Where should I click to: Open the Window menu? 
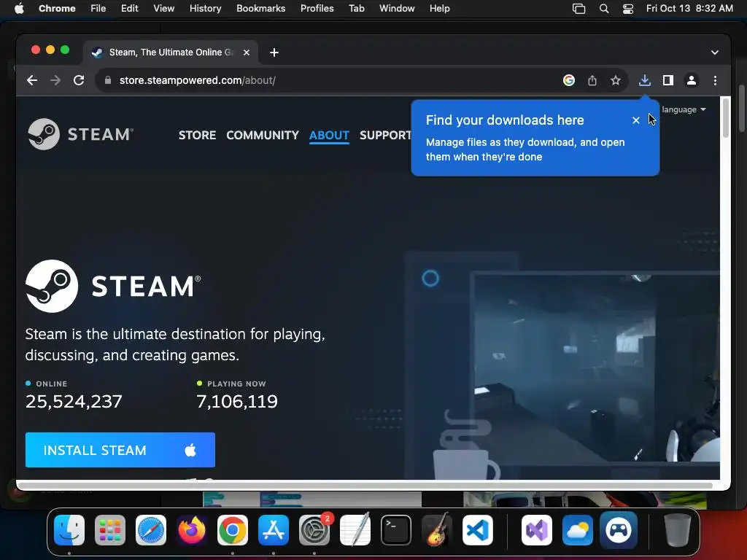click(397, 9)
